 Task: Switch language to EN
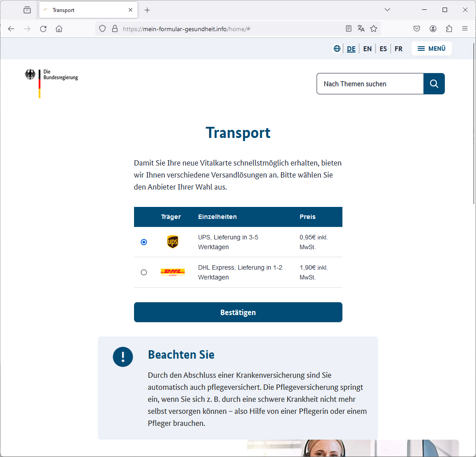[x=367, y=49]
